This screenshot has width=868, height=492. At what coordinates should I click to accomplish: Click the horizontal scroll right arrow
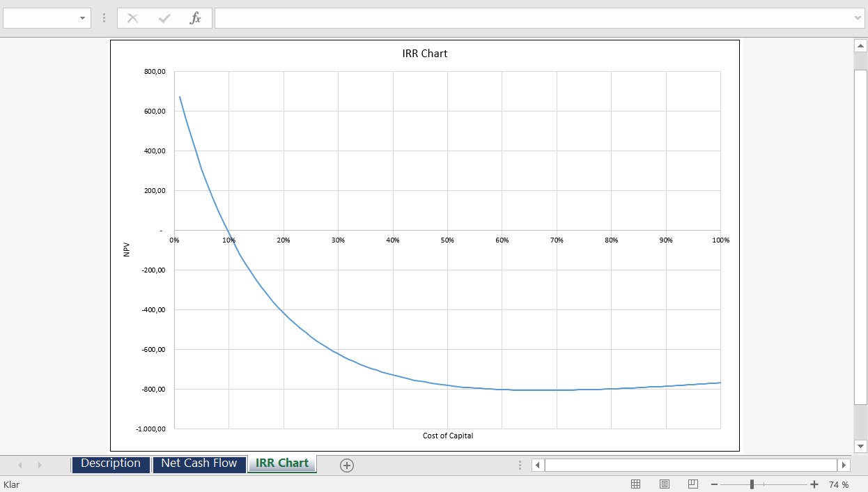pyautogui.click(x=844, y=464)
